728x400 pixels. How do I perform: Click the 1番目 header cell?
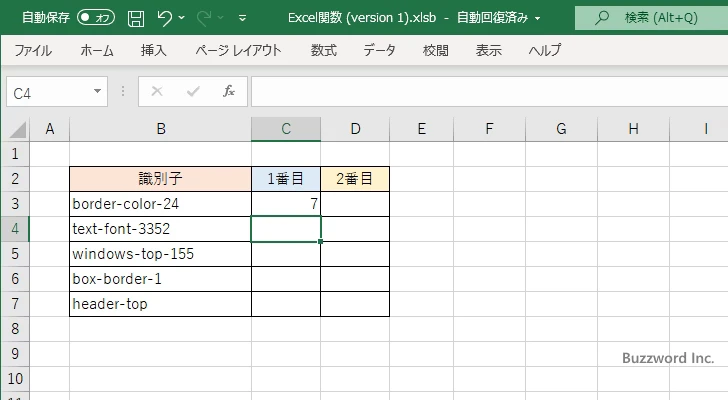[x=286, y=179]
